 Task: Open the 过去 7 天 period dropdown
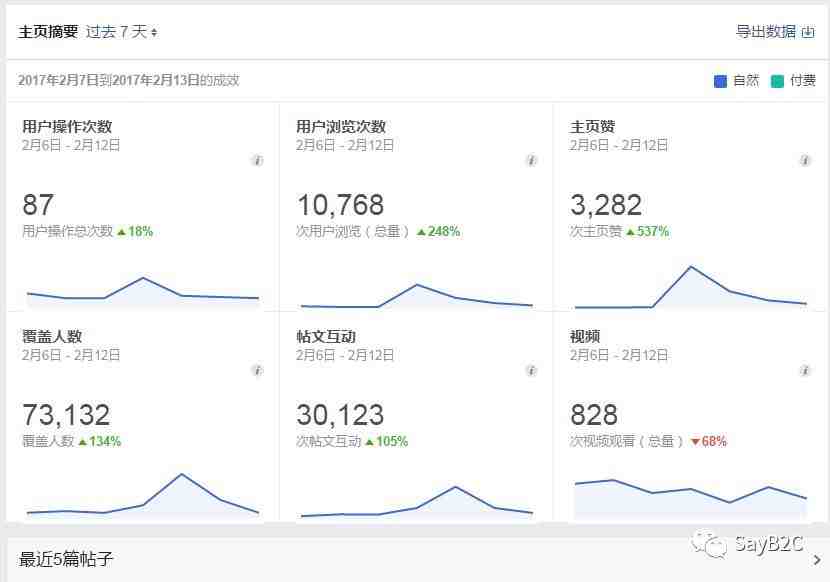tap(121, 32)
